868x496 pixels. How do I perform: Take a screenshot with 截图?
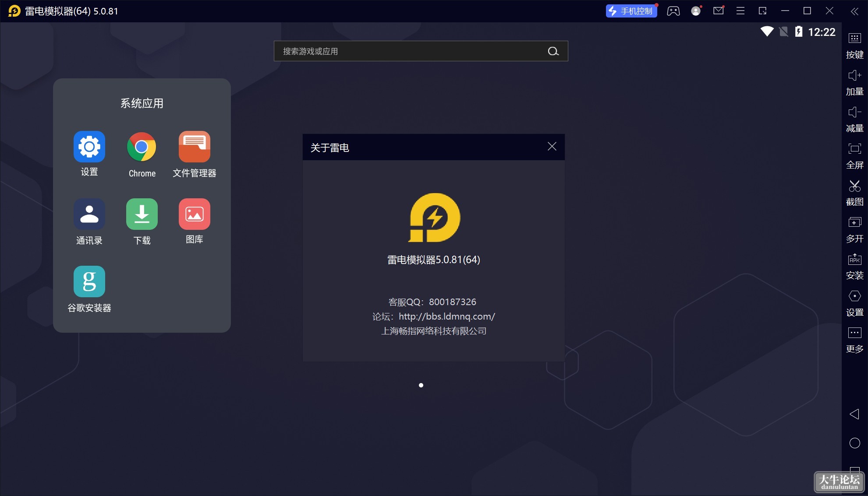855,193
